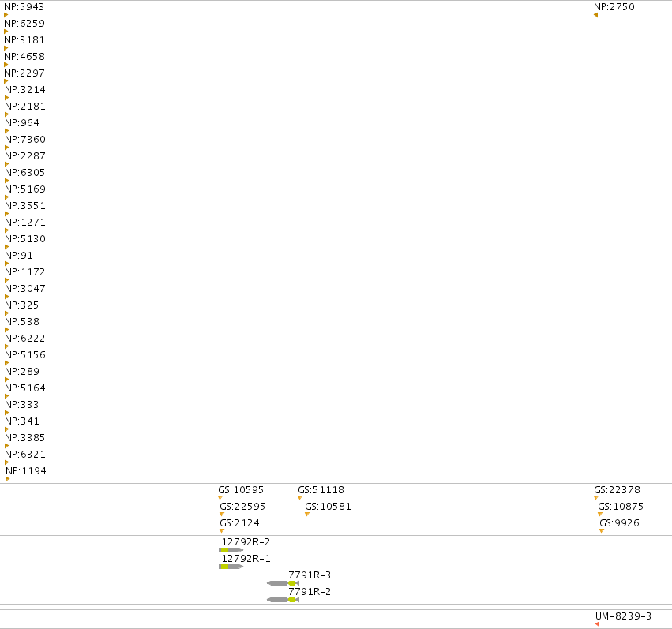Select the NP:333 label

22,405
